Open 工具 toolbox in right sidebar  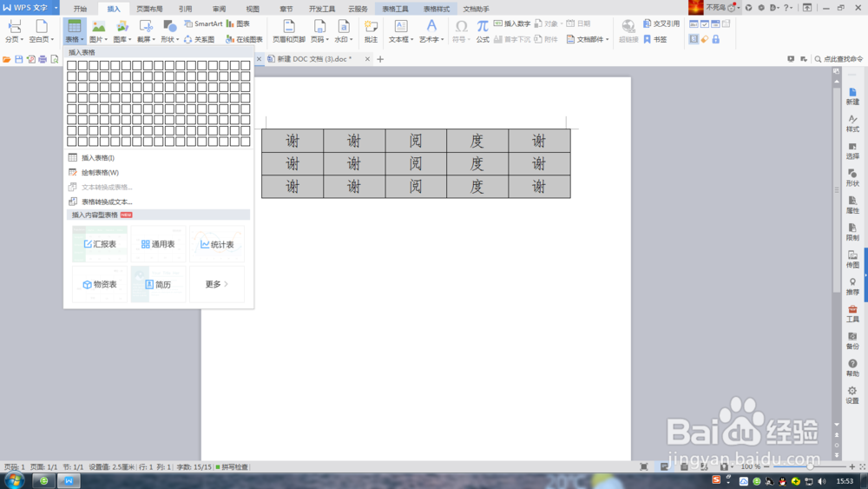point(852,314)
